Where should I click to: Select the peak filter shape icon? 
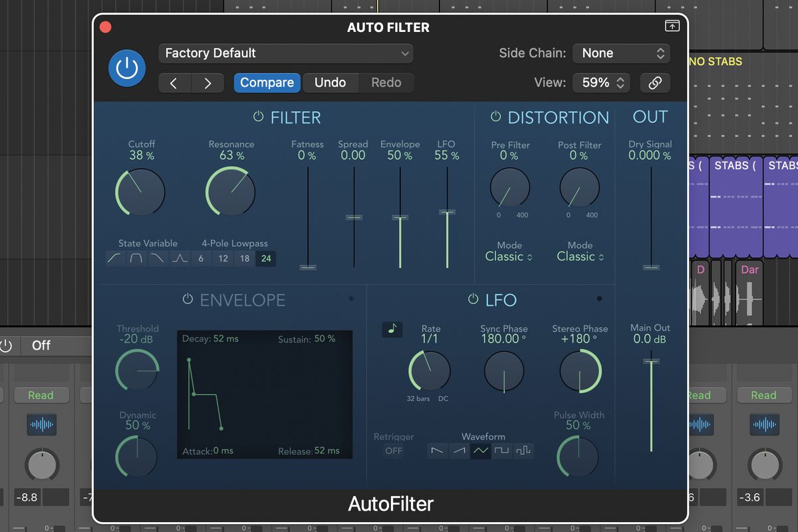[x=180, y=258]
